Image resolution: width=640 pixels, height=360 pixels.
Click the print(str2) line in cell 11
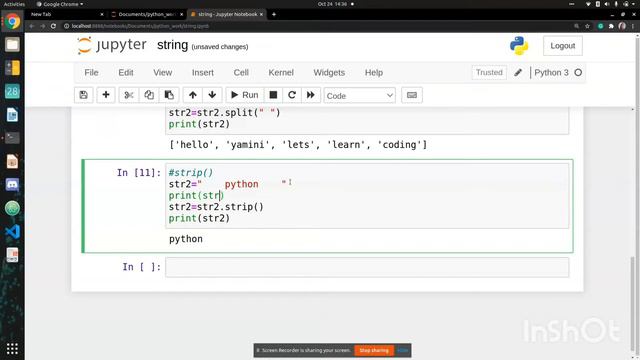coord(199,218)
